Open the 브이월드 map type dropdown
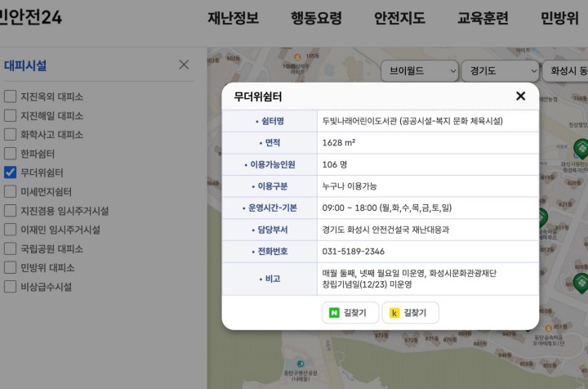588x389 pixels. [420, 70]
